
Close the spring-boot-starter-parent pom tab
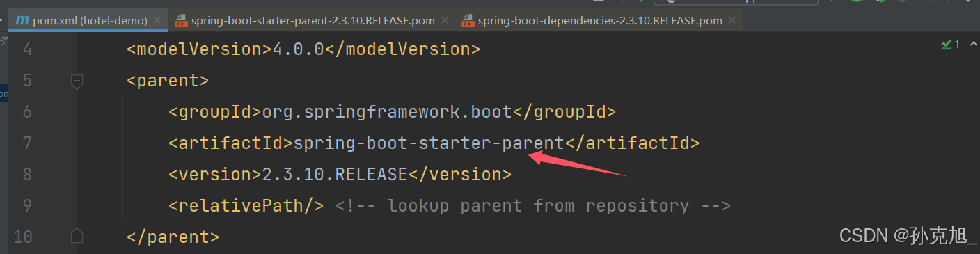(x=444, y=21)
